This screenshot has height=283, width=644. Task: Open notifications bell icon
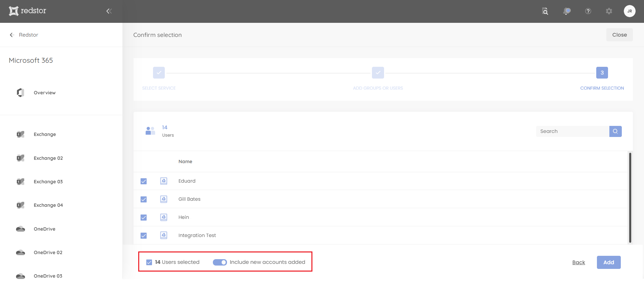pos(567,11)
